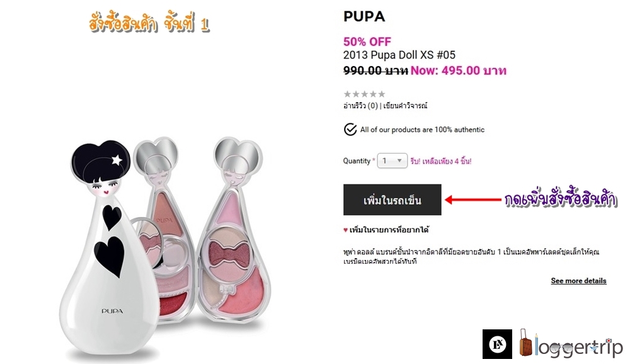
Task: Click the suitcase icon in bloggertrip logo
Action: 525,343
